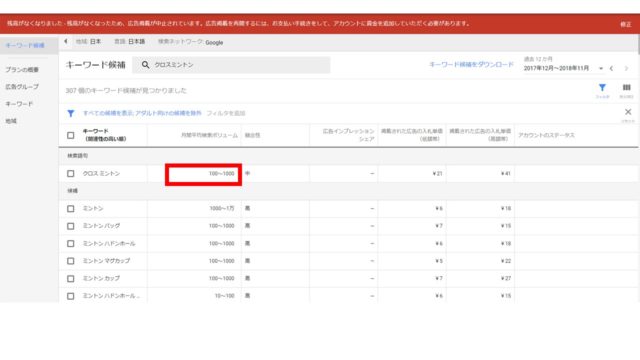Open 広告グループ in the sidebar

click(x=22, y=87)
